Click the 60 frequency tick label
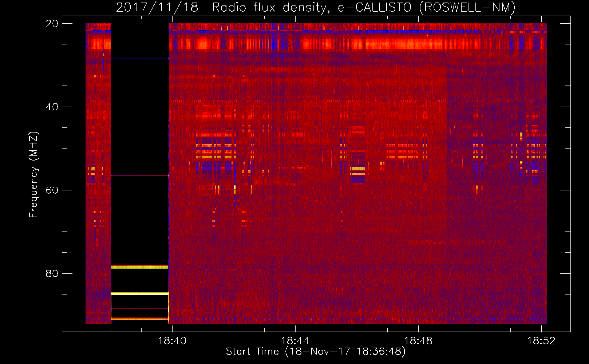The image size is (589, 364). pos(52,190)
